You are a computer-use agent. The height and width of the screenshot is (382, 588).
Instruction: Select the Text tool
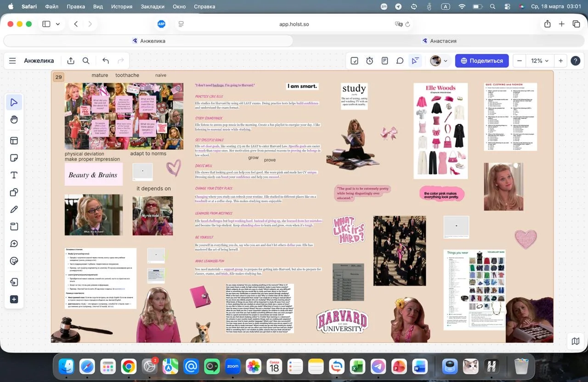point(14,175)
